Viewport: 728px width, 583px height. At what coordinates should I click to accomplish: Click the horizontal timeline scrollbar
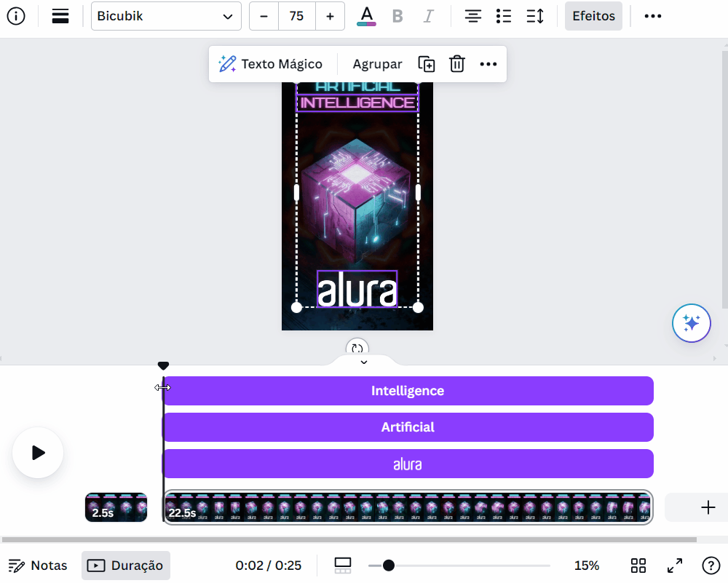point(349,540)
